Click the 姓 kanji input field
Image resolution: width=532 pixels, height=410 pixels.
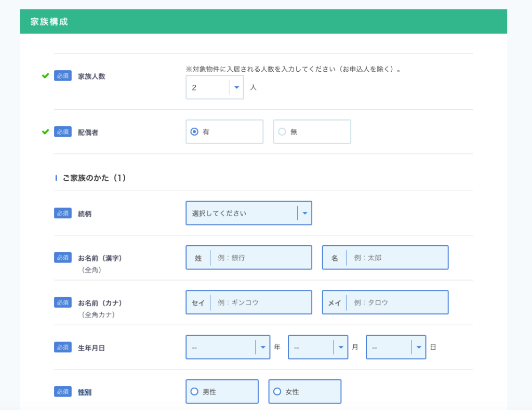click(249, 258)
